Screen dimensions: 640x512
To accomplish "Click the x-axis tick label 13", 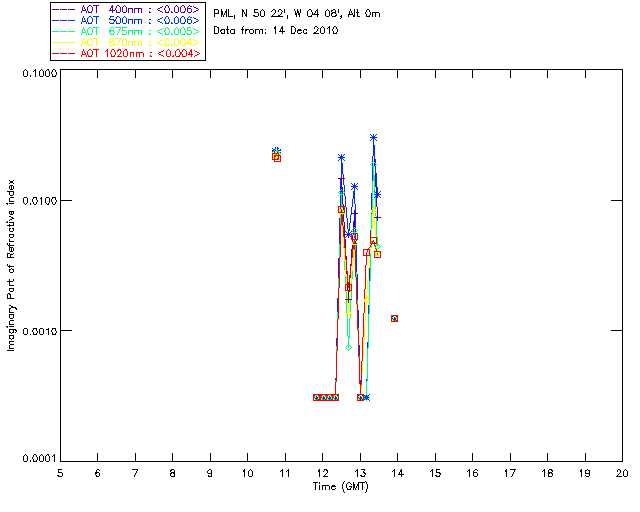I will [360, 473].
